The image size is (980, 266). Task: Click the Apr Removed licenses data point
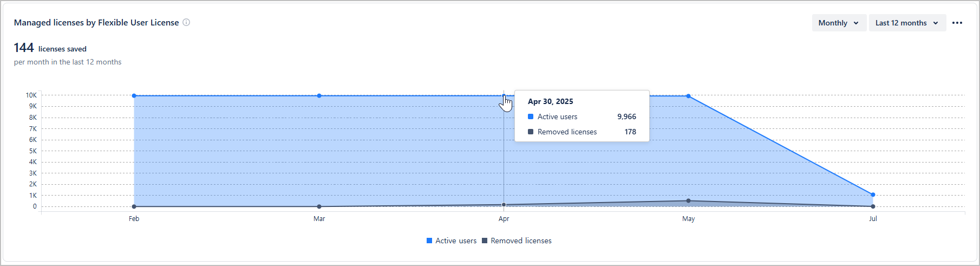504,205
